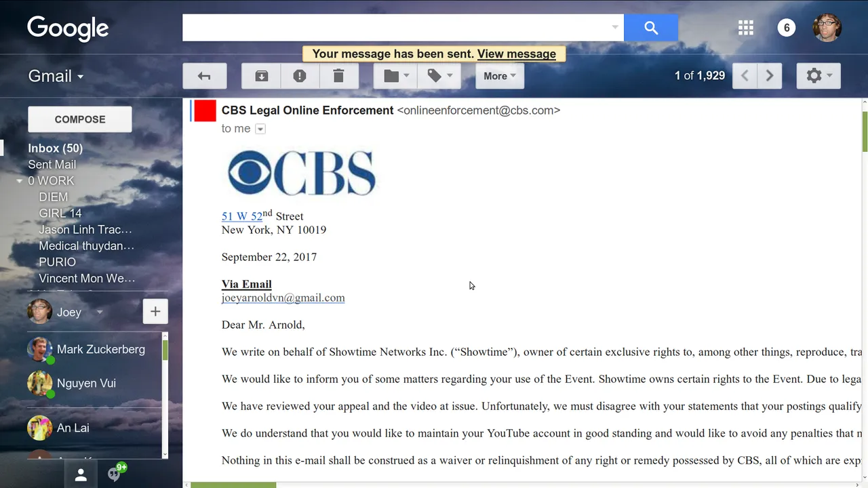The height and width of the screenshot is (488, 868).
Task: Open Inbox (50)
Action: [55, 148]
